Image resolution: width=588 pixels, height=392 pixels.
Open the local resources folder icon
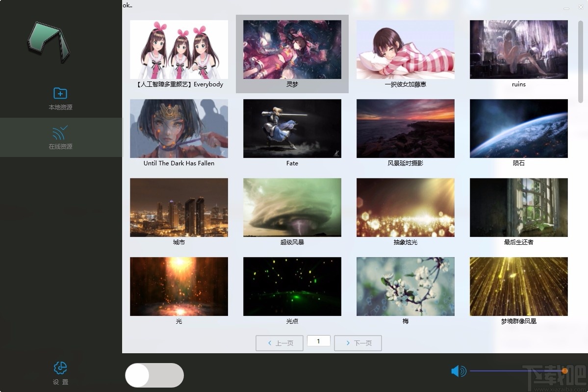point(60,93)
